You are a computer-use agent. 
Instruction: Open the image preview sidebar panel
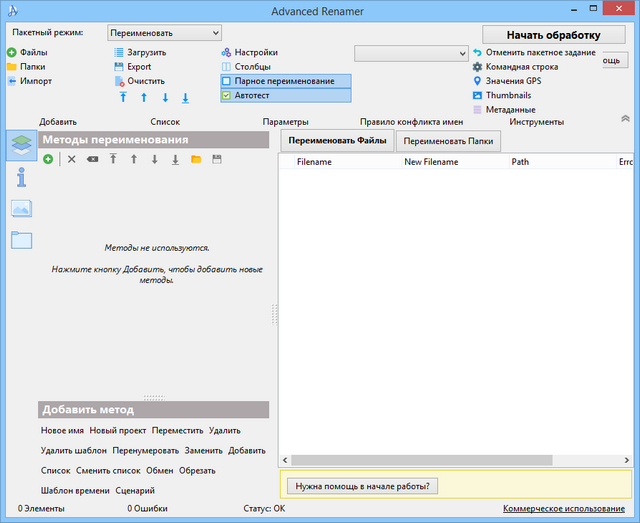21,208
